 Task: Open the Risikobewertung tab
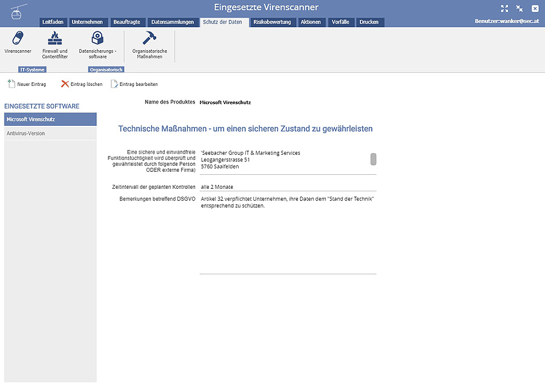(x=272, y=22)
